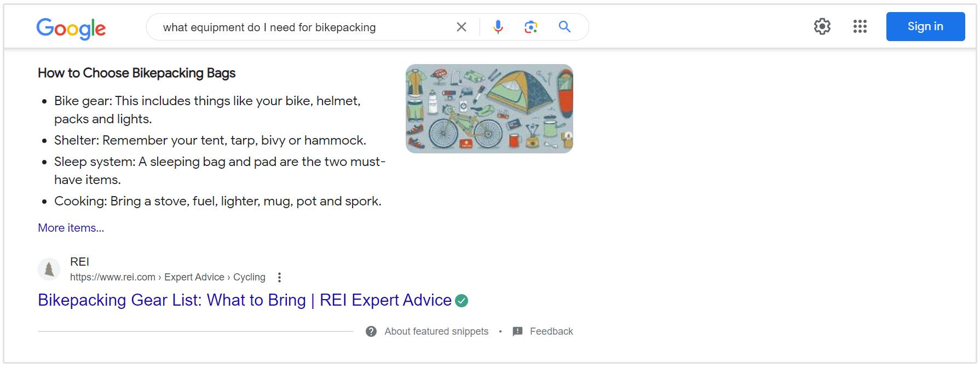Open the Google apps grid
This screenshot has height=367, width=980.
tap(860, 26)
